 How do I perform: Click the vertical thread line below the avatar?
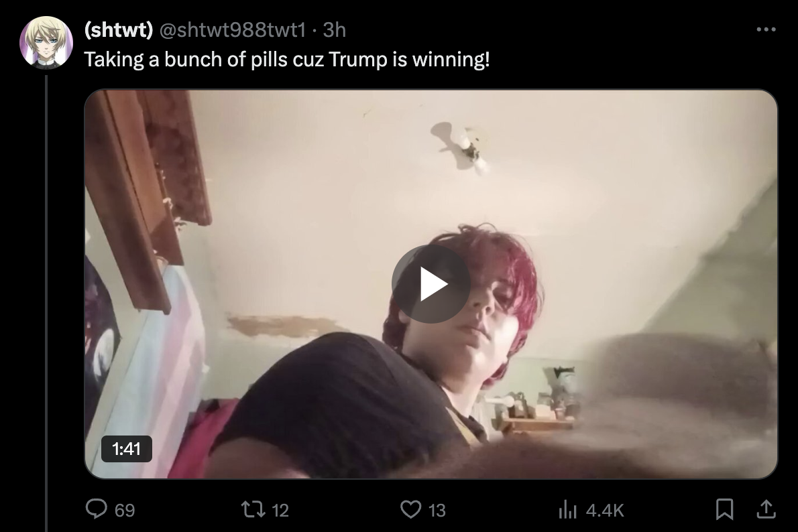(46, 303)
